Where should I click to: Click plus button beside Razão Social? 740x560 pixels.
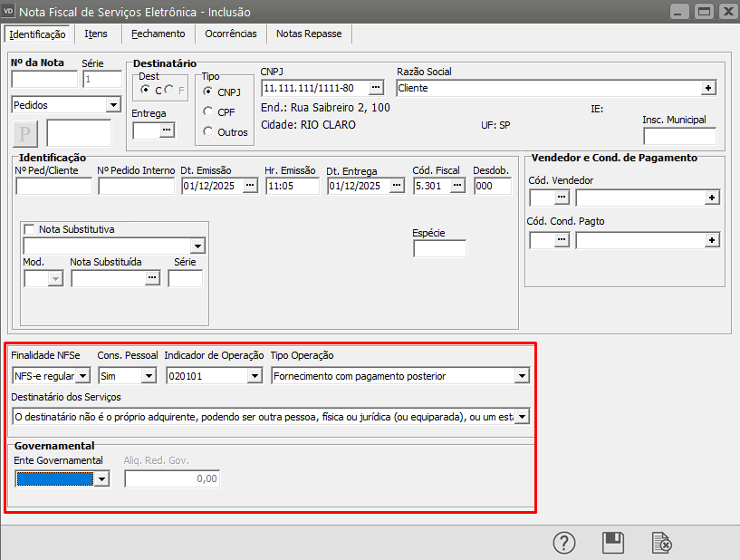point(708,88)
